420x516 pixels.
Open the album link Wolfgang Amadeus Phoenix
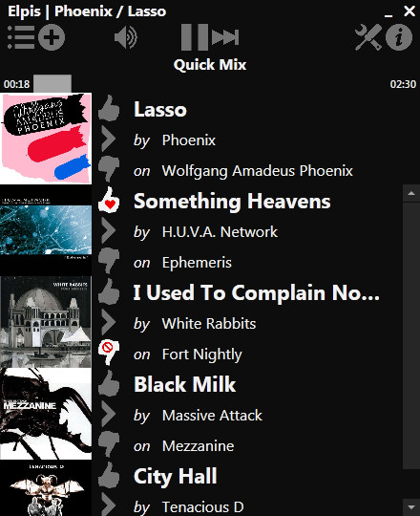coord(257,171)
